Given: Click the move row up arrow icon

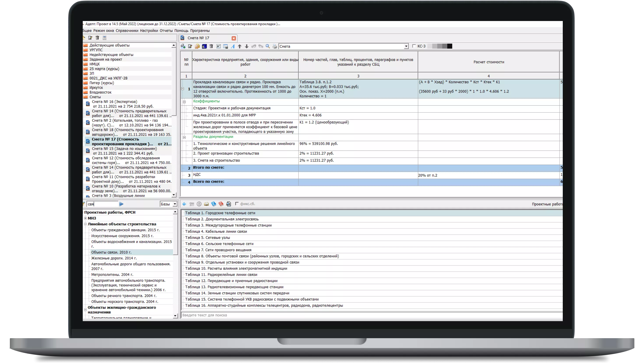Looking at the screenshot, I should tap(239, 46).
